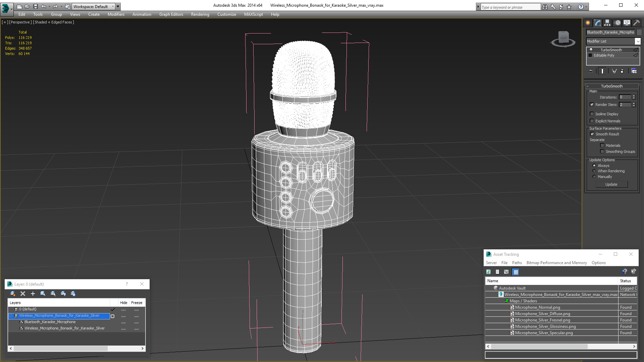Click the search keyword input field
Screen dimensions: 644x362
[510, 7]
